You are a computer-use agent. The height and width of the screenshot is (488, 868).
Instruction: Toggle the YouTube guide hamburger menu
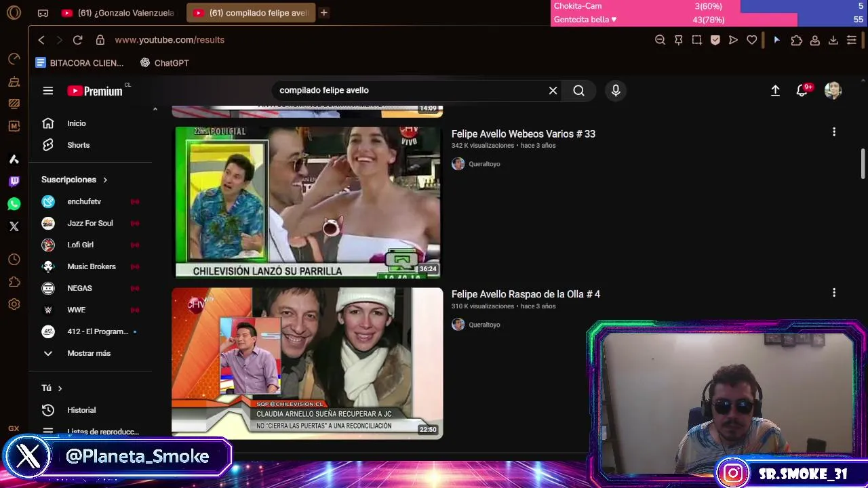[x=48, y=90]
